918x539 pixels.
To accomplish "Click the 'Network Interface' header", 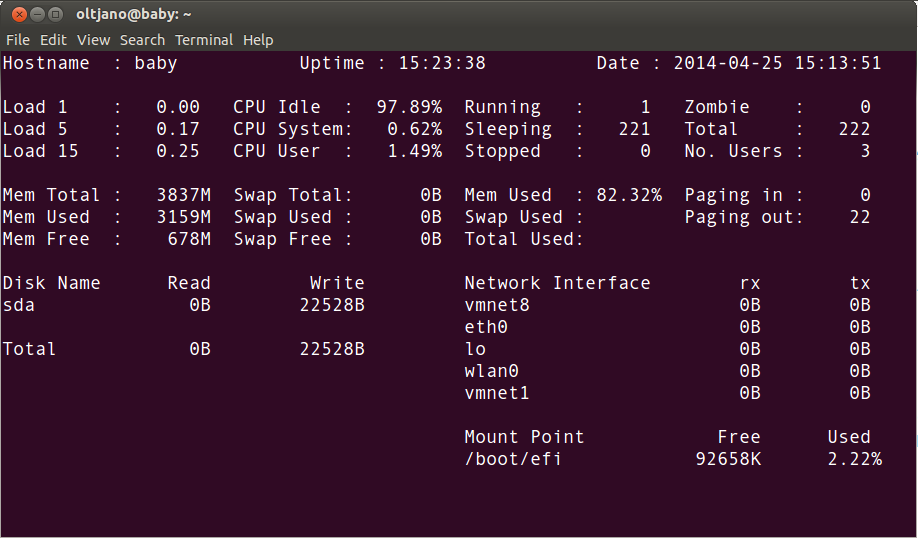I will pyautogui.click(x=557, y=283).
